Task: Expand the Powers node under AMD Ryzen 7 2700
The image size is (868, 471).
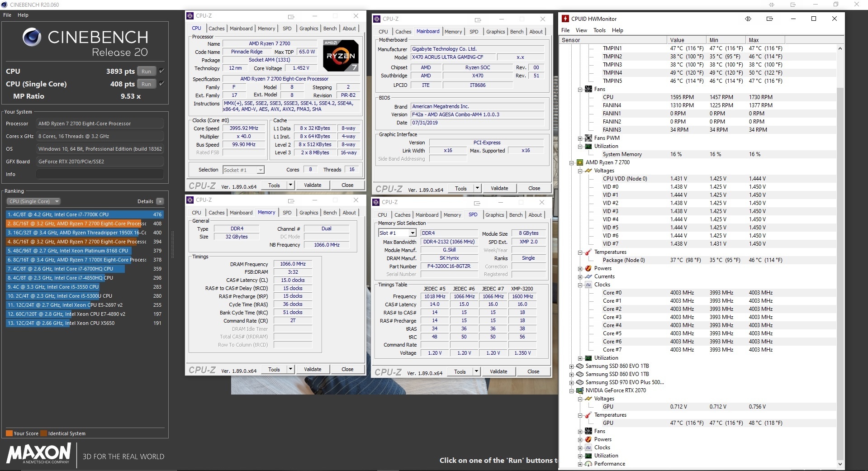Action: (x=580, y=268)
